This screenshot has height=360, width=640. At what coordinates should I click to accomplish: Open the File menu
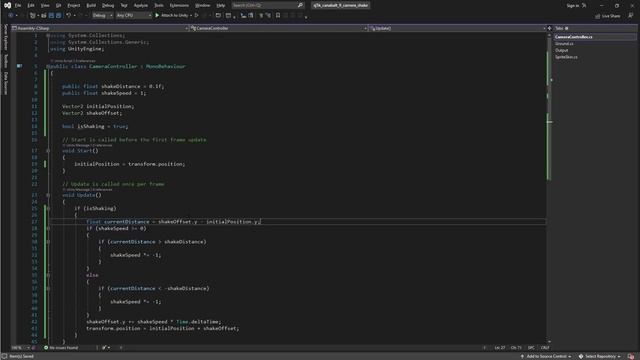[18, 6]
